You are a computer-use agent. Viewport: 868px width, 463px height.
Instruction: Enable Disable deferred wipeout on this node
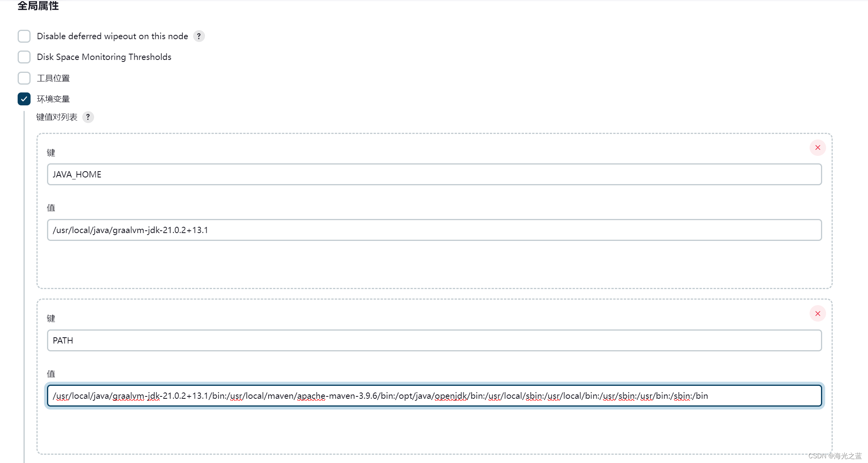point(24,36)
